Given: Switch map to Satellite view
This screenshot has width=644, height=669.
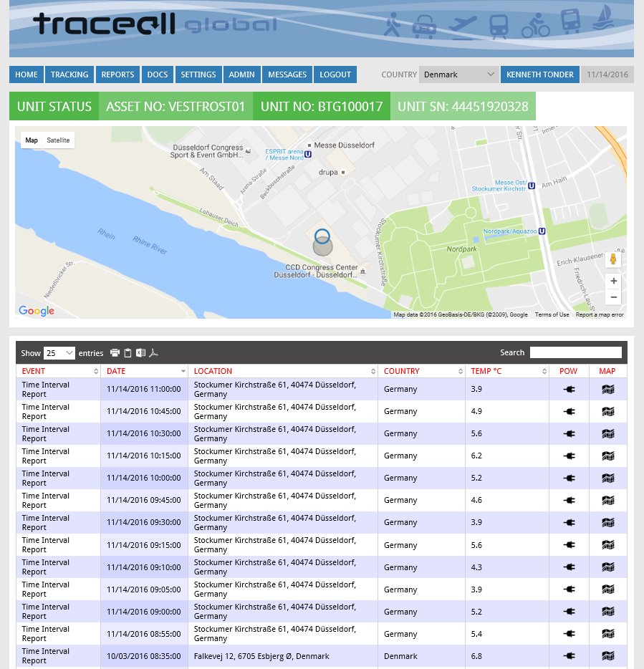Looking at the screenshot, I should [58, 140].
